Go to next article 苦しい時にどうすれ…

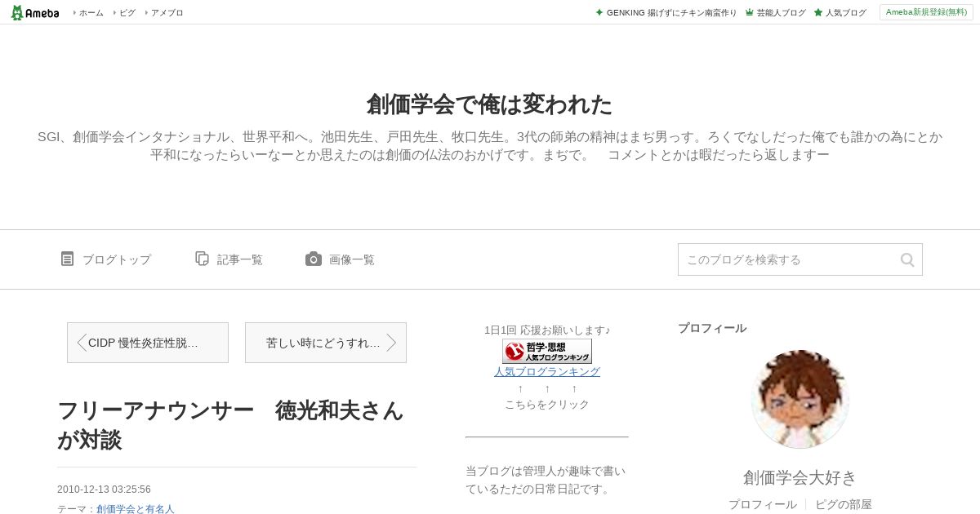(326, 343)
